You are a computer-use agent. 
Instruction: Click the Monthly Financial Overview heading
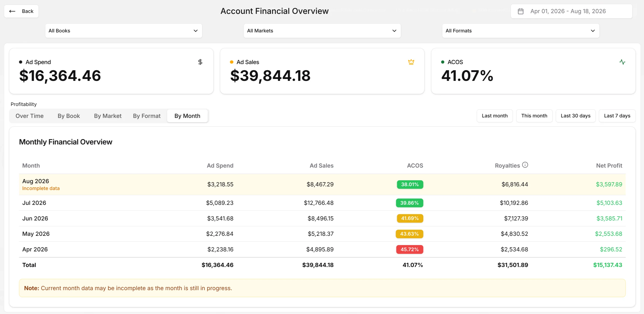click(x=66, y=142)
